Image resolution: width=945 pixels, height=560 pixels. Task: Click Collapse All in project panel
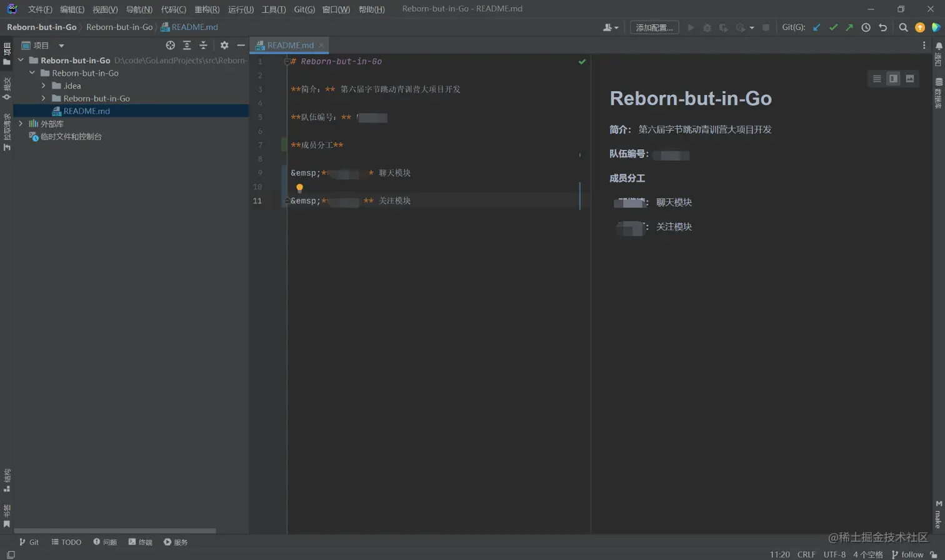(x=203, y=45)
